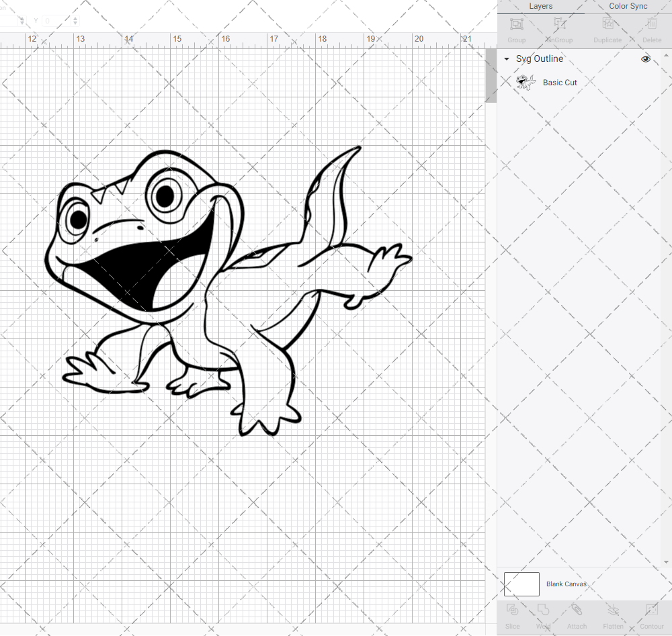The height and width of the screenshot is (636, 672).
Task: Click the Delete trash icon
Action: [x=651, y=24]
